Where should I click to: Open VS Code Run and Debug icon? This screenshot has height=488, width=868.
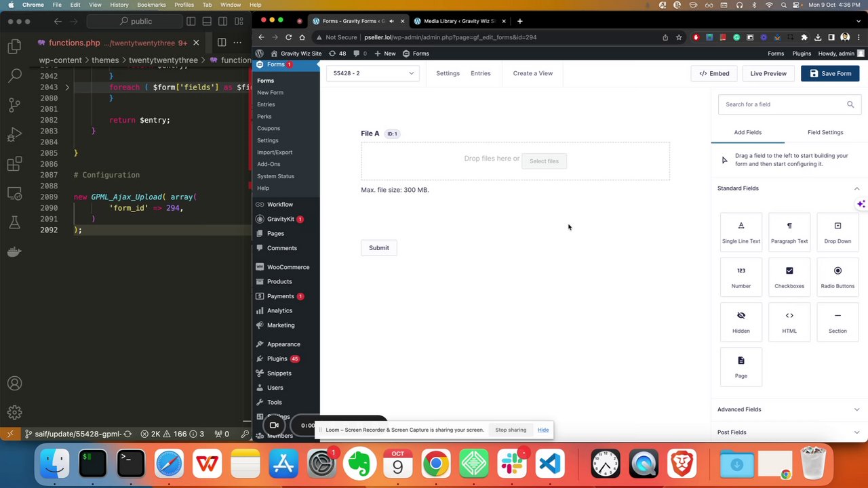click(x=14, y=134)
